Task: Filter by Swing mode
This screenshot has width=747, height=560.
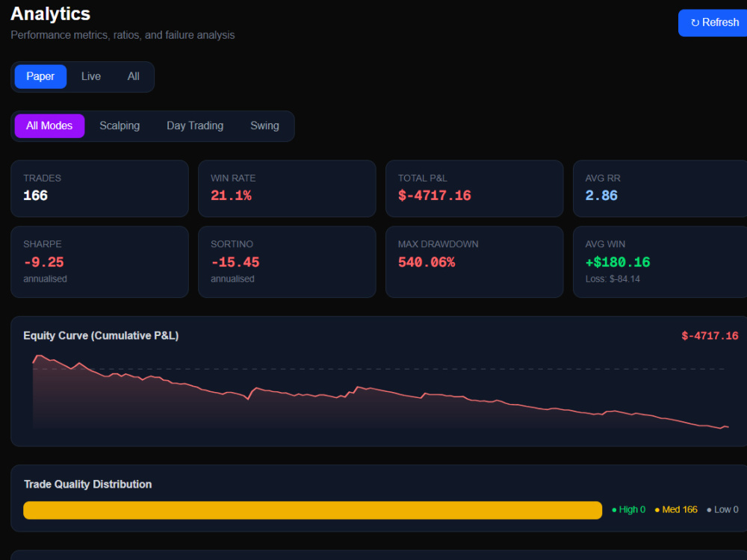Action: pyautogui.click(x=264, y=125)
